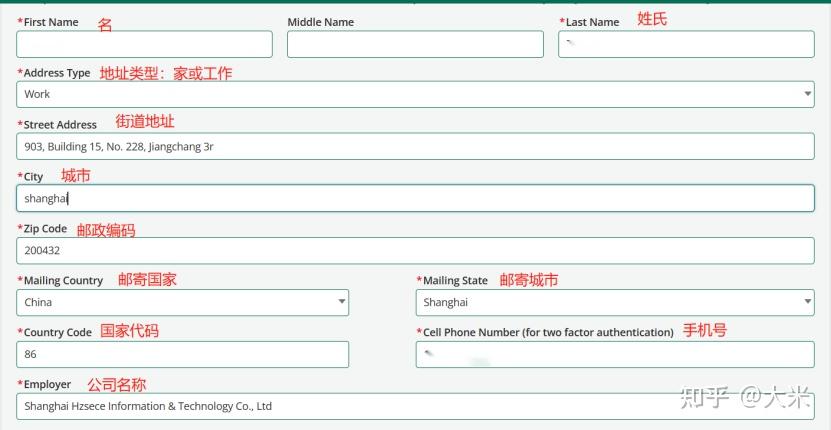Screen dimensions: 831x430
Task: Expand the Mailing State dropdown showing Shanghai
Action: [x=615, y=303]
